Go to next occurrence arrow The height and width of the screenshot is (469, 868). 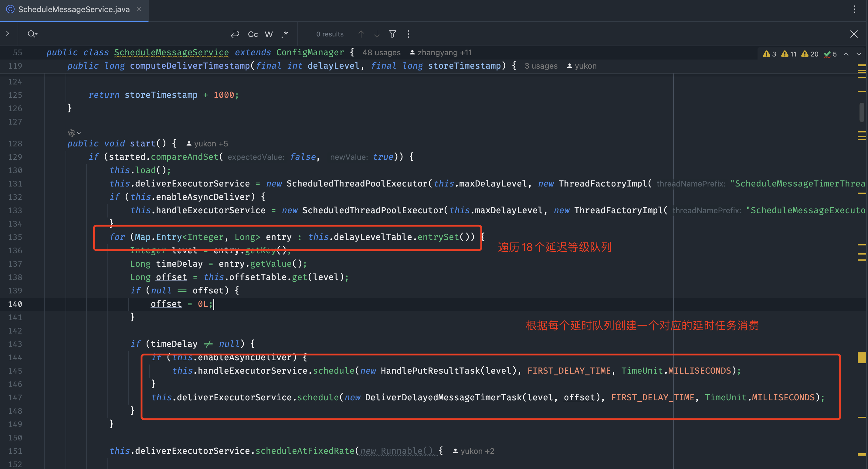(377, 34)
